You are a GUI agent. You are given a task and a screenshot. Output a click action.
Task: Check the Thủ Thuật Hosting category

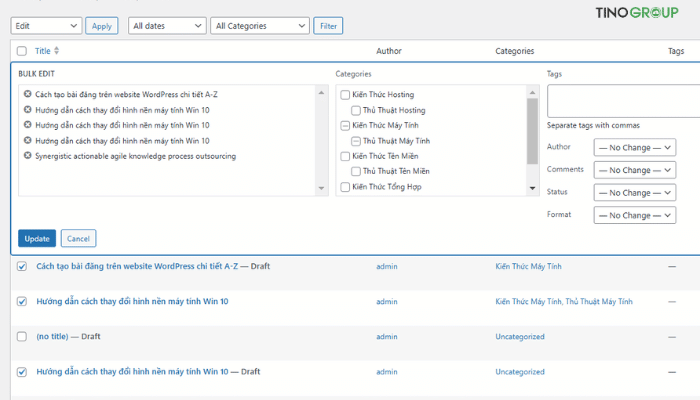coord(356,110)
